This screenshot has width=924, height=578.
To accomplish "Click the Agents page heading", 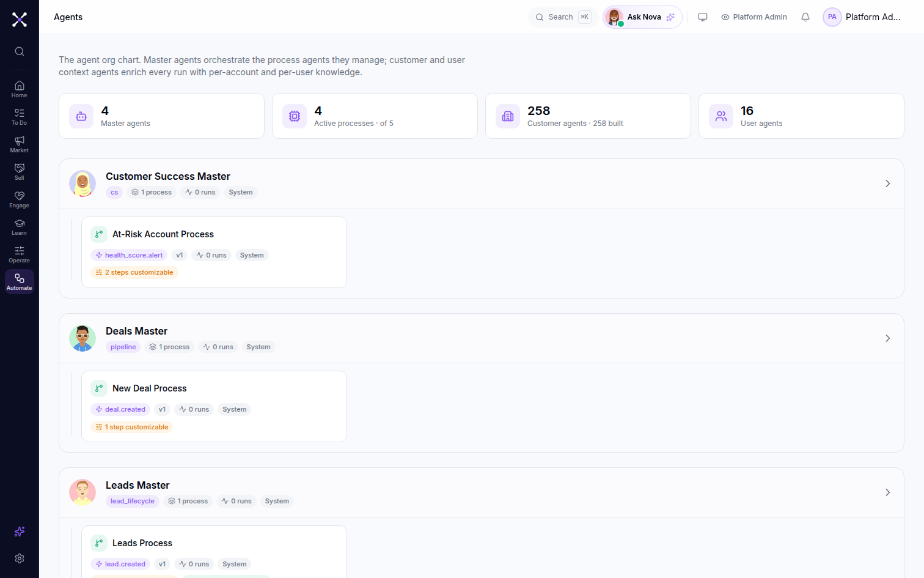I will [68, 17].
